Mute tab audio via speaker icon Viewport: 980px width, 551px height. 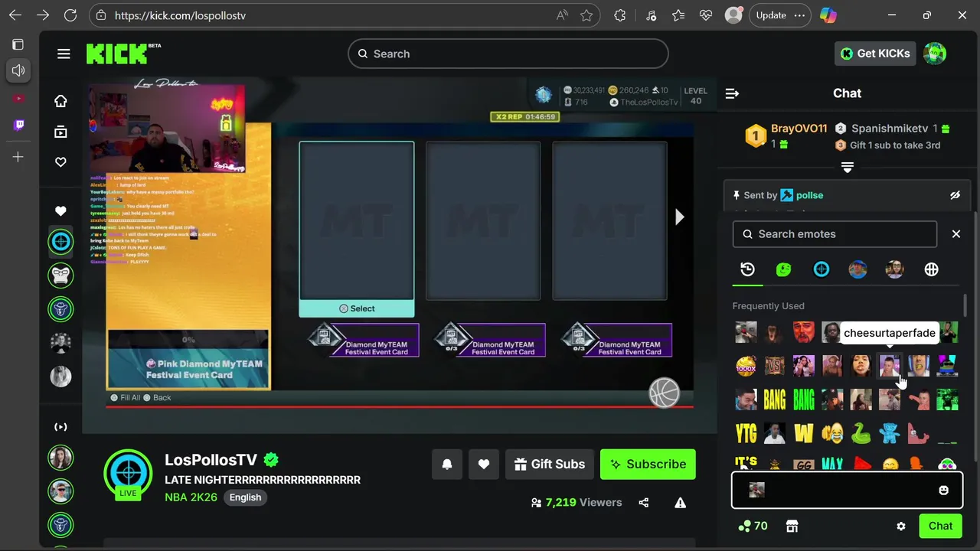[x=18, y=70]
